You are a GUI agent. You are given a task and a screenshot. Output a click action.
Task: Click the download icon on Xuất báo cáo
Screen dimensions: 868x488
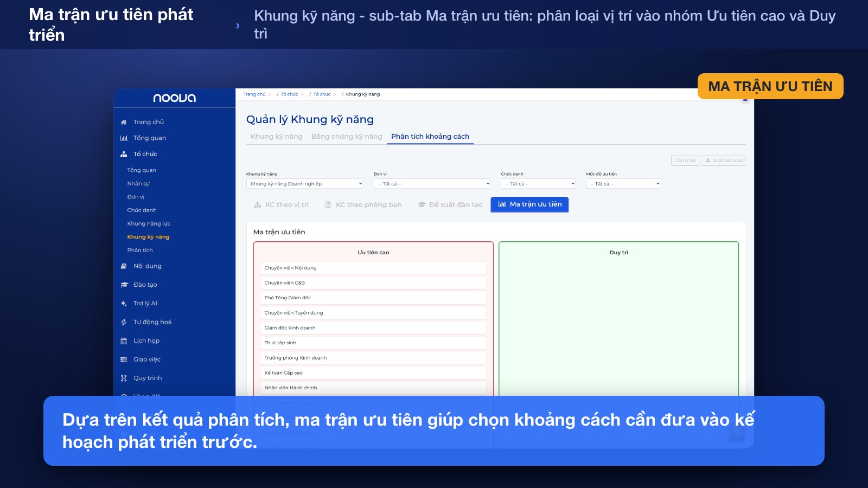pos(708,160)
